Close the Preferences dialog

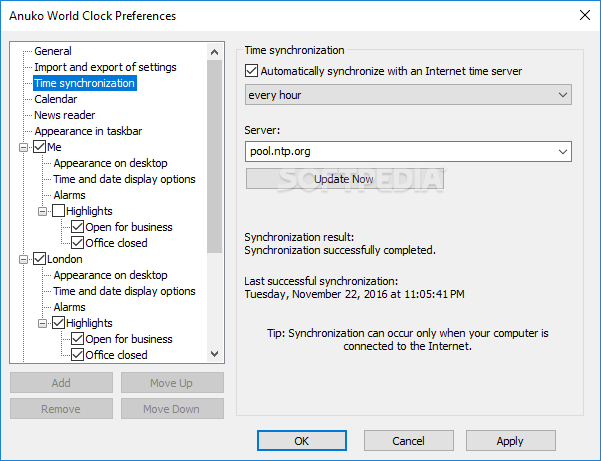(x=585, y=15)
